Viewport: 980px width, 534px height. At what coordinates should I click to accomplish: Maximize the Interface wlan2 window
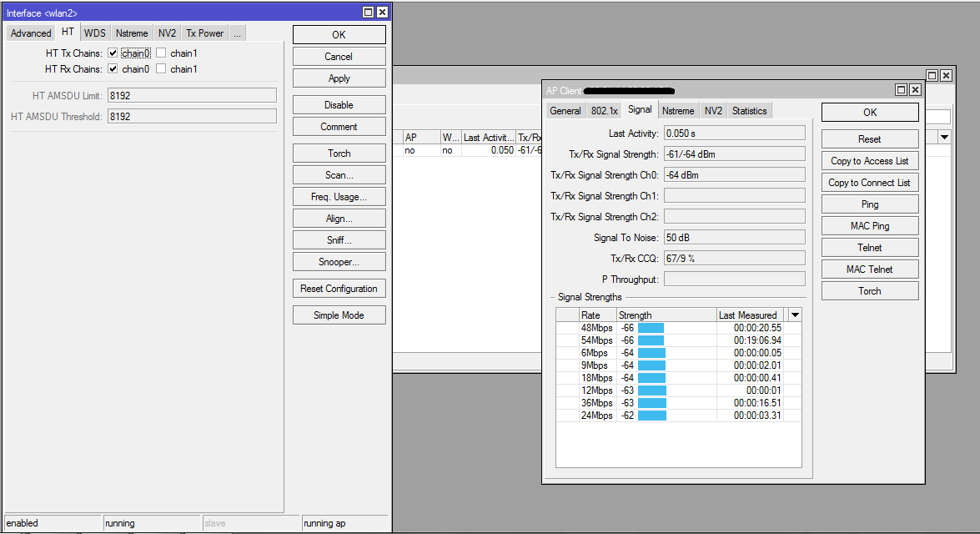click(x=369, y=13)
